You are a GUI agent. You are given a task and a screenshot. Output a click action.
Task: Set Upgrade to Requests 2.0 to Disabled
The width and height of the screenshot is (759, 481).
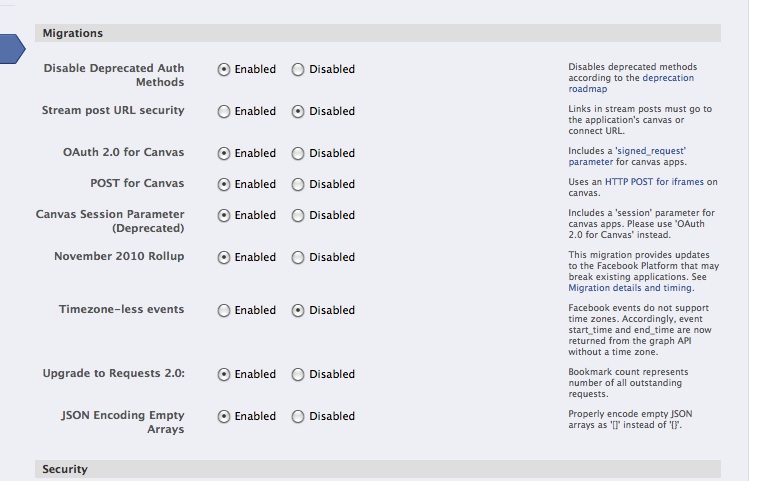point(298,375)
